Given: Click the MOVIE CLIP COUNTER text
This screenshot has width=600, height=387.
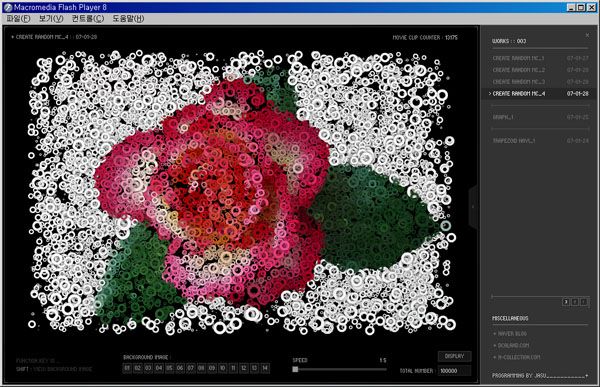Looking at the screenshot, I should coord(425,38).
